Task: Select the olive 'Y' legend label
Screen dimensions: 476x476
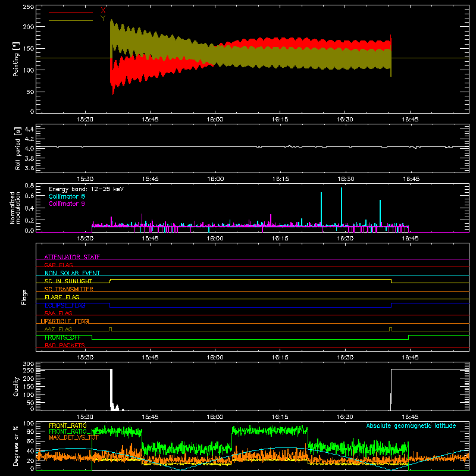Action: [x=103, y=18]
